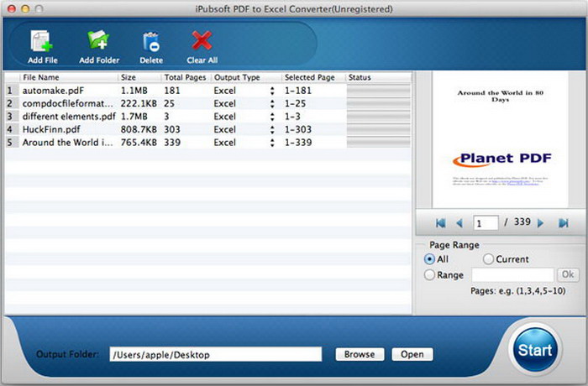Select the Around the World file row
The height and width of the screenshot is (386, 588).
point(207,143)
